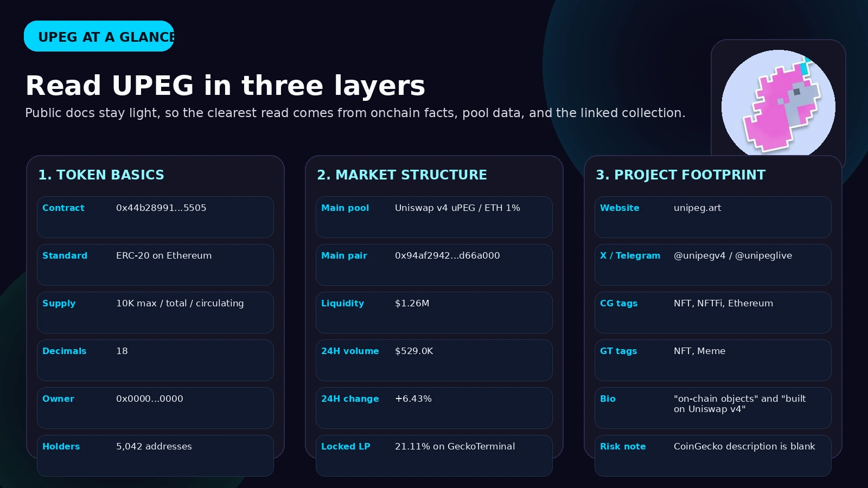Screen dimensions: 868x488
Task: Click the subtitle about public docs staying light
Action: 355,113
